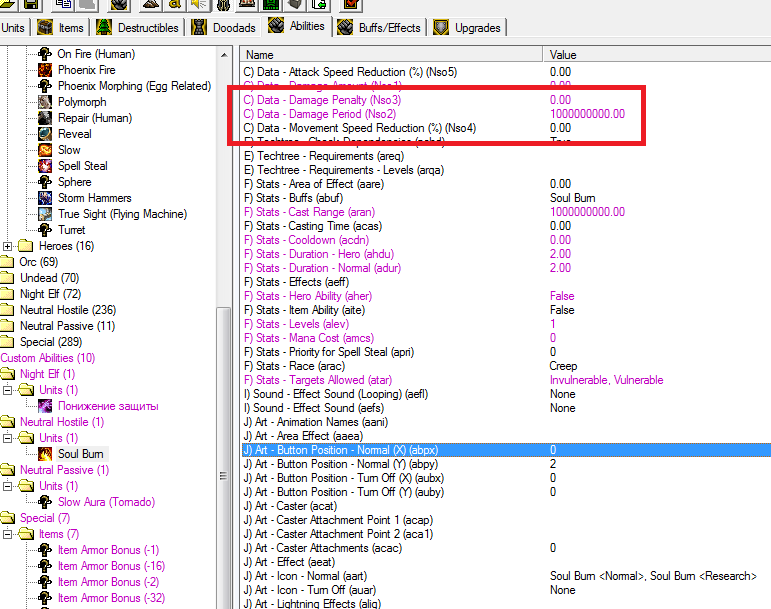Image resolution: width=771 pixels, height=609 pixels.
Task: Select Art - Button Position - Normal (Y) row
Action: 506,464
